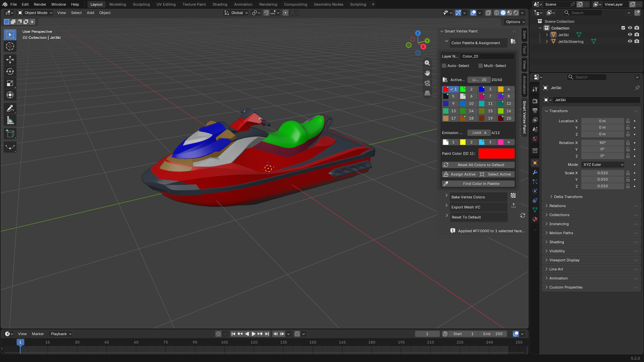
Task: Open the Render menu
Action: pyautogui.click(x=40, y=4)
